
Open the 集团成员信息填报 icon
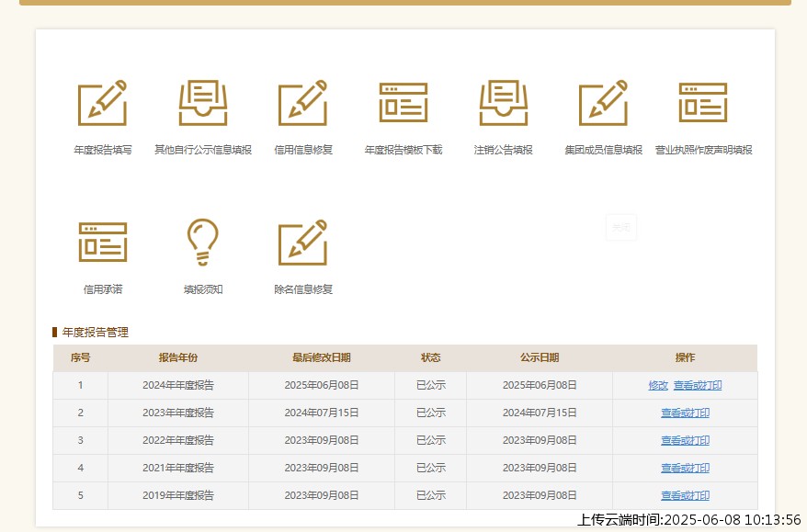[603, 103]
